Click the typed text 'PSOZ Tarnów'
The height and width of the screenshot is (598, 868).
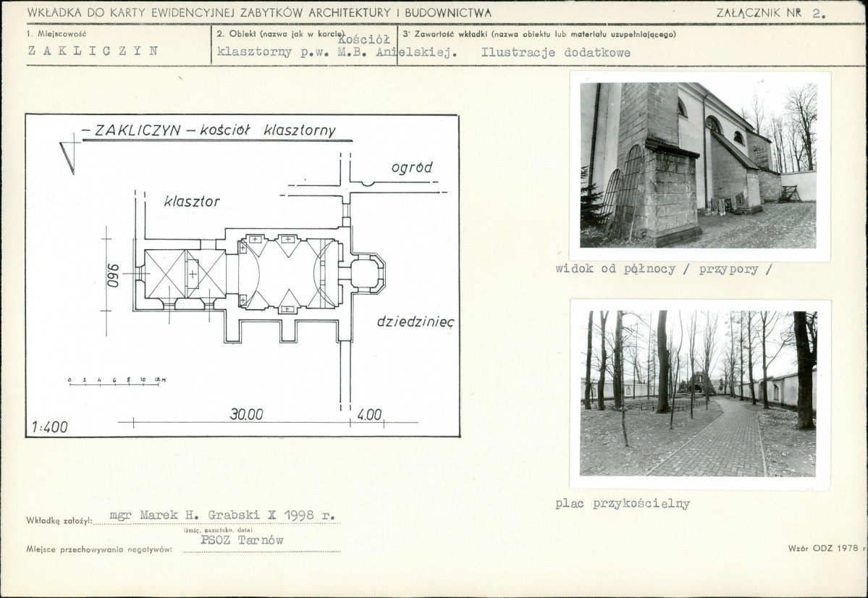(x=242, y=540)
